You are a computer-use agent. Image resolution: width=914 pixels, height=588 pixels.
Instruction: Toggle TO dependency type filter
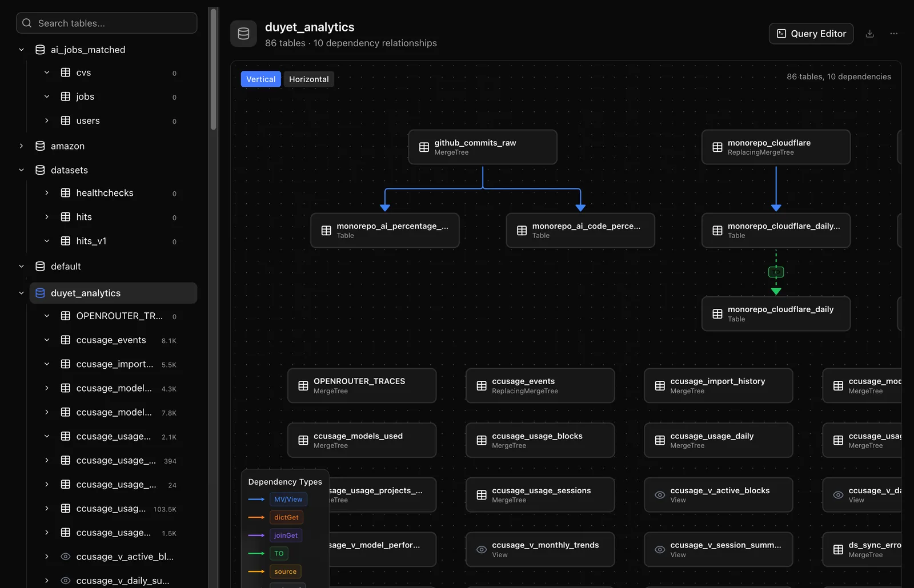point(279,553)
